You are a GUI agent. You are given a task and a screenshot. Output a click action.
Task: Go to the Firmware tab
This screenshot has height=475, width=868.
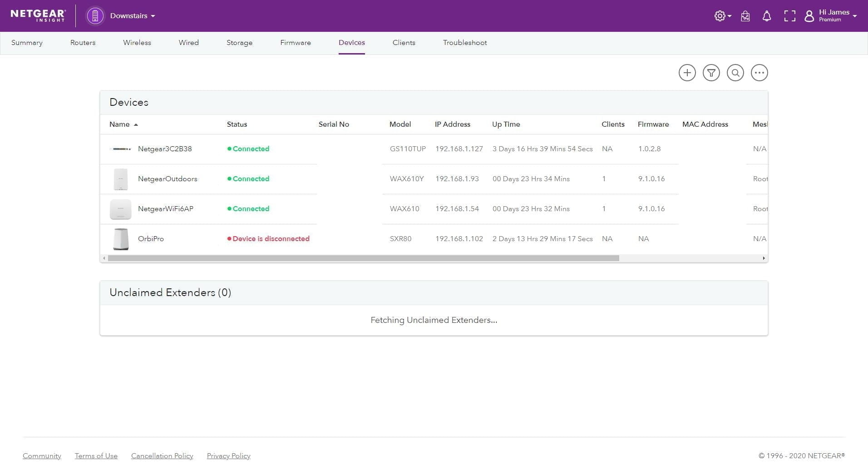pyautogui.click(x=295, y=43)
